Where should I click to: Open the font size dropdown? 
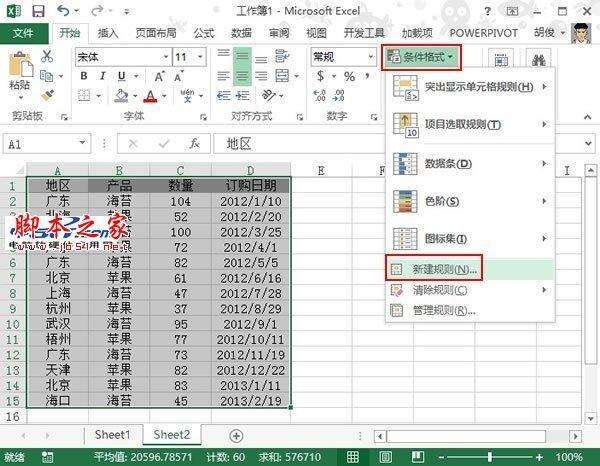pyautogui.click(x=200, y=57)
